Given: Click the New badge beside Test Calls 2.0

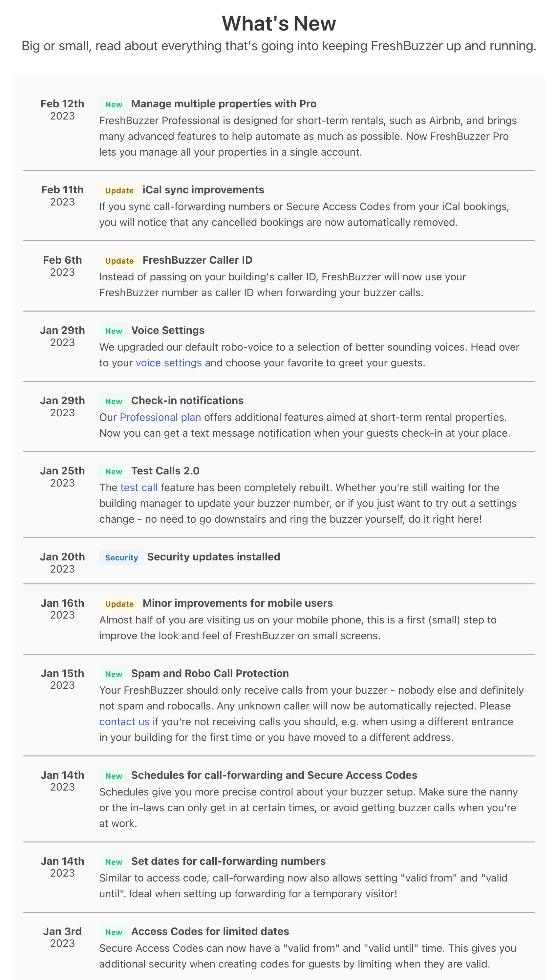Looking at the screenshot, I should click(114, 472).
